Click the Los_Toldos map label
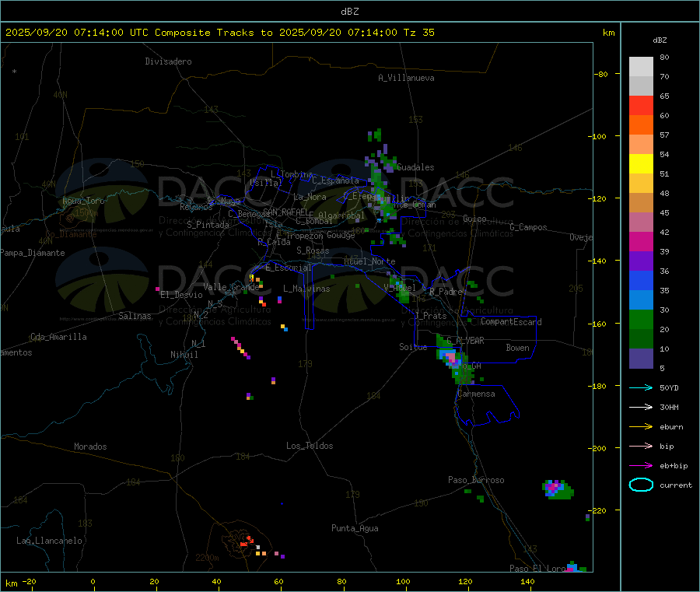Viewport: 700px width, 592px height. point(310,446)
